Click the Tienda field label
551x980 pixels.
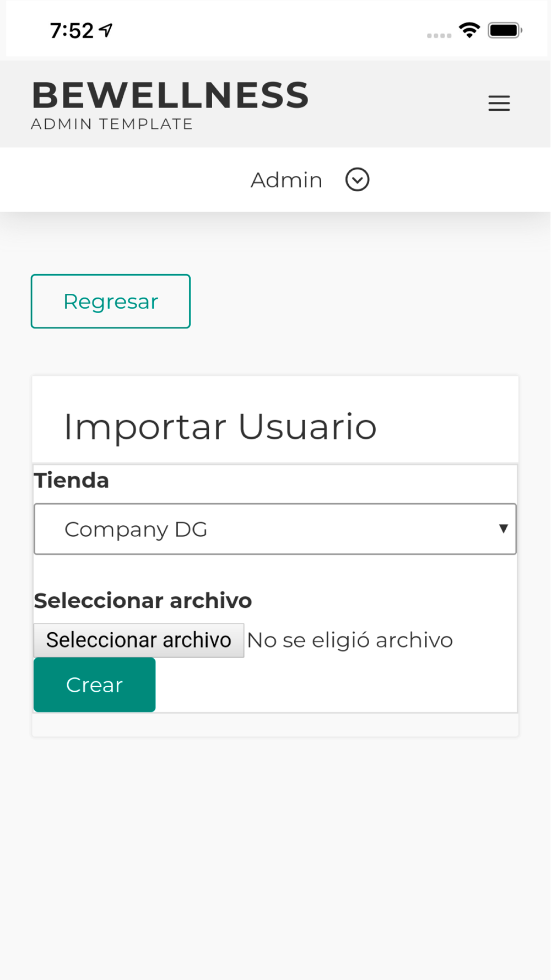point(72,481)
